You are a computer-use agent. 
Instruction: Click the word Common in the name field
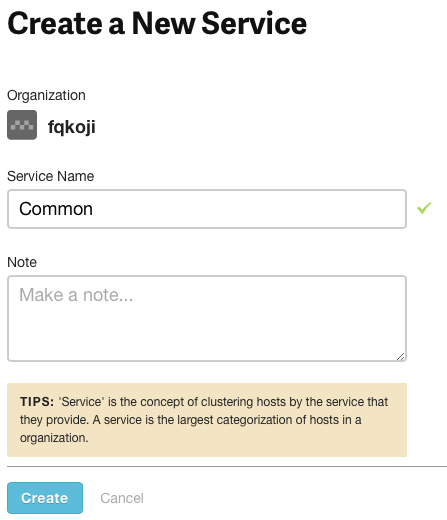56,209
